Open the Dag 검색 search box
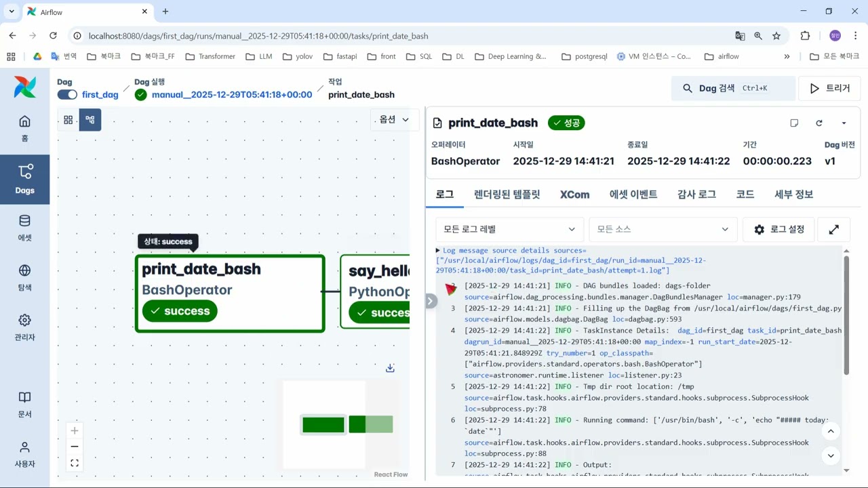The image size is (868, 488). click(733, 88)
